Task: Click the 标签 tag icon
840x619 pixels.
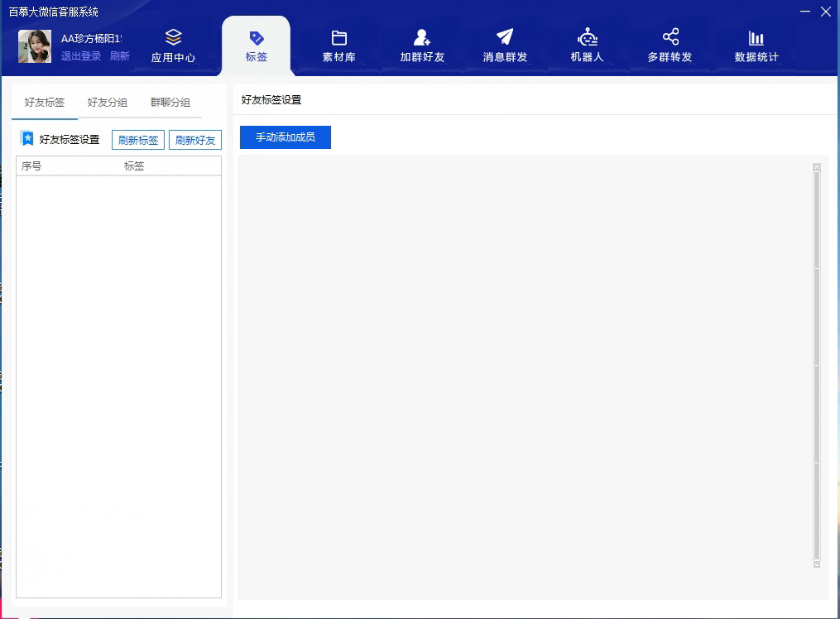Action: click(257, 38)
